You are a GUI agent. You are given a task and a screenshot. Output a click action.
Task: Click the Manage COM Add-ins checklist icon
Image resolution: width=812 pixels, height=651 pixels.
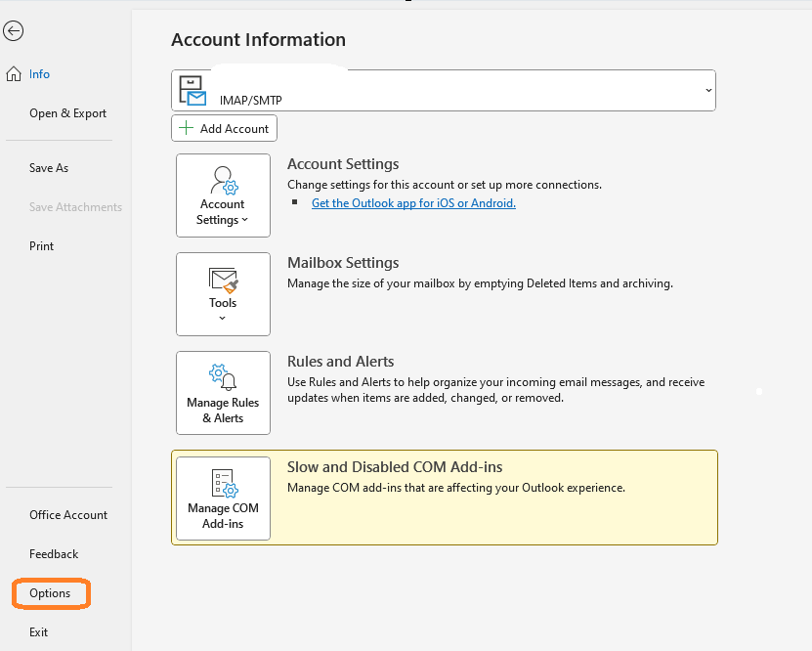(x=224, y=483)
